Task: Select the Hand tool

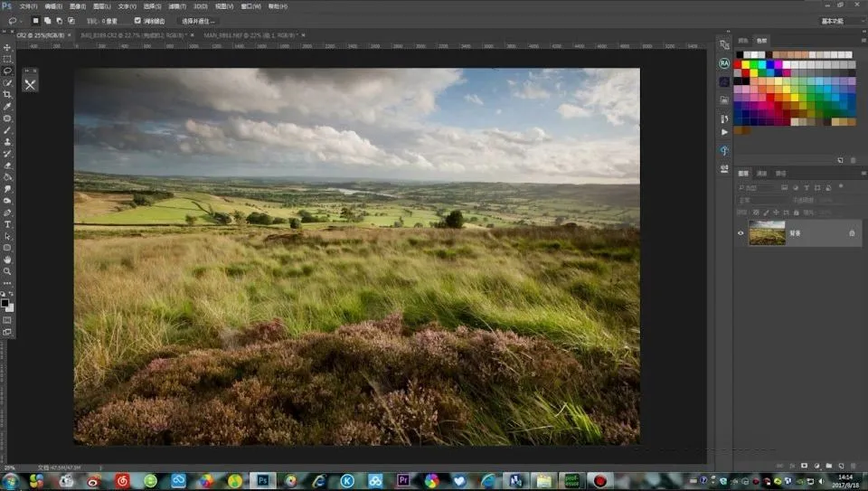Action: point(7,259)
